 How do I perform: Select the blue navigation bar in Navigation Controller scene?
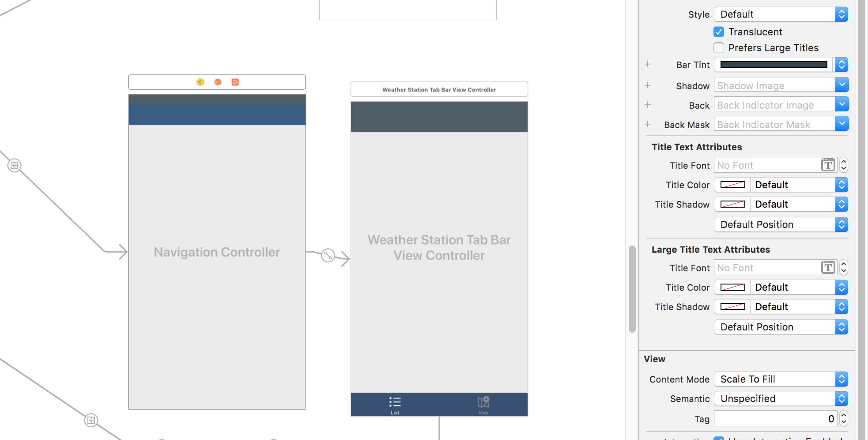217,114
